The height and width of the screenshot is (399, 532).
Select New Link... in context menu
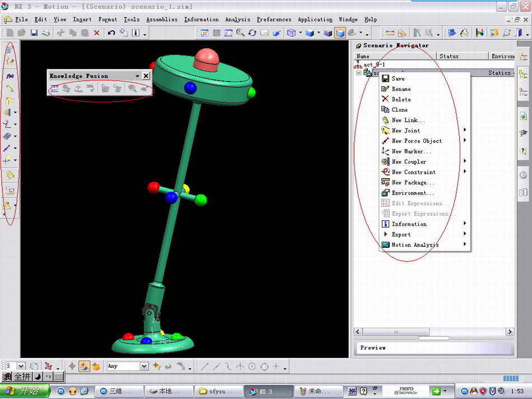click(424, 120)
